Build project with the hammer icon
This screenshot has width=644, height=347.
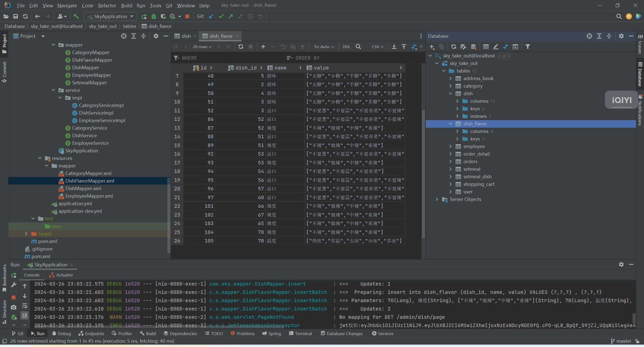[76, 16]
